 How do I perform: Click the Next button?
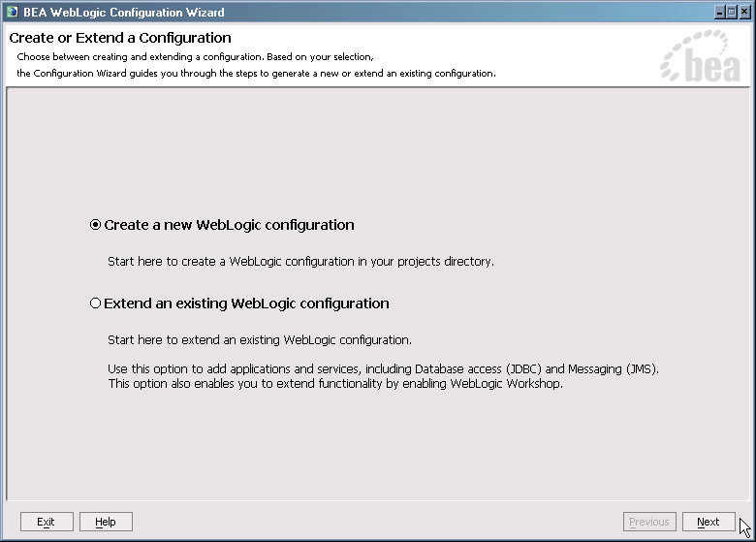pos(709,522)
